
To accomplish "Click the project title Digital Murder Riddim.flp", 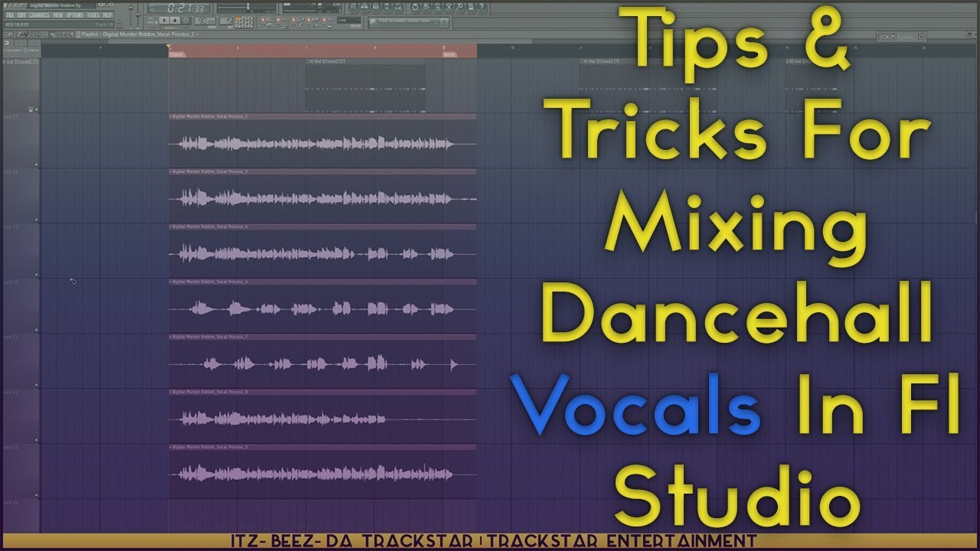I will point(54,5).
